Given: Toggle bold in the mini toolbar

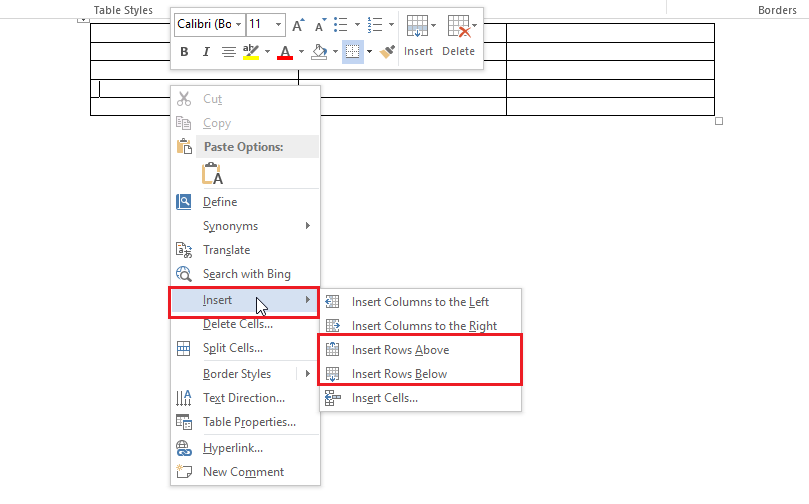Looking at the screenshot, I should [185, 52].
